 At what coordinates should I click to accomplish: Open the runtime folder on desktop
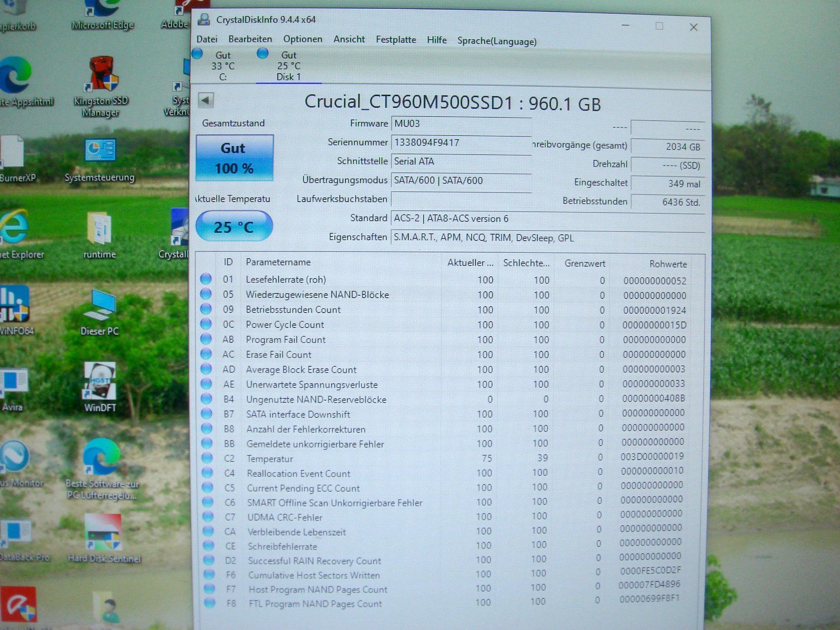99,235
